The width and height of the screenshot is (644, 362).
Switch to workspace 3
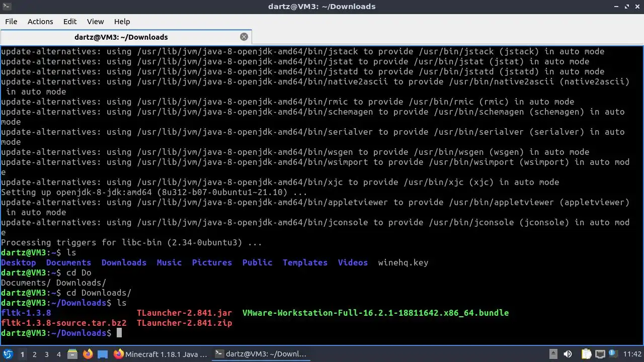coord(46,354)
